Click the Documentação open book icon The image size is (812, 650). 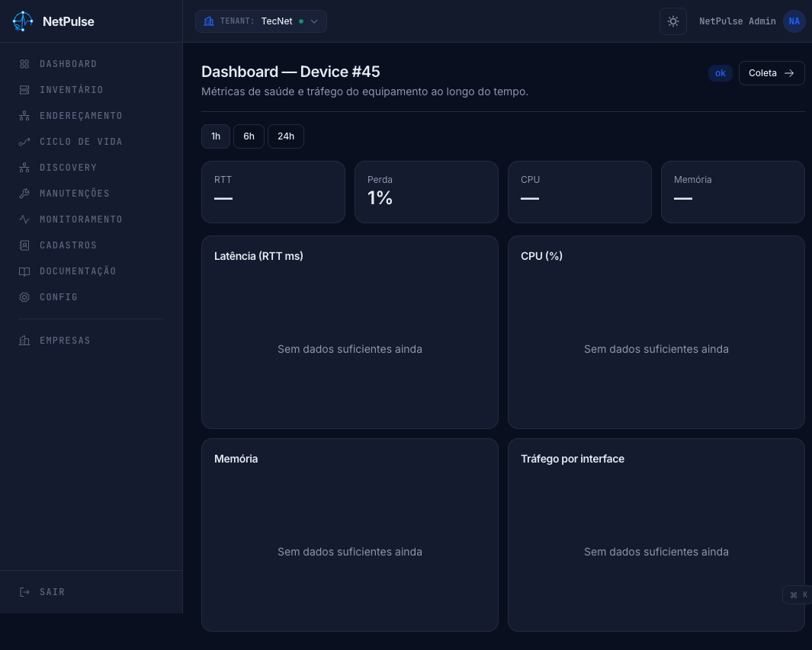click(x=24, y=271)
